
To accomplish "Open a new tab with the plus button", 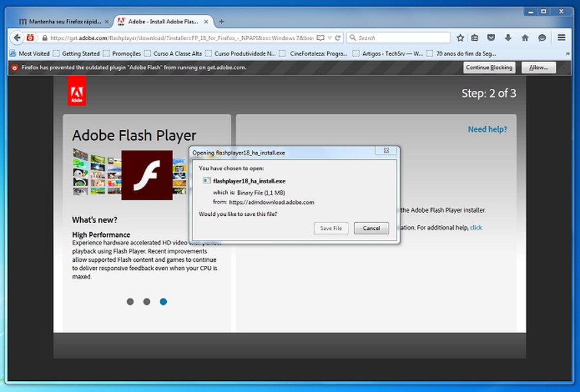I will (221, 21).
